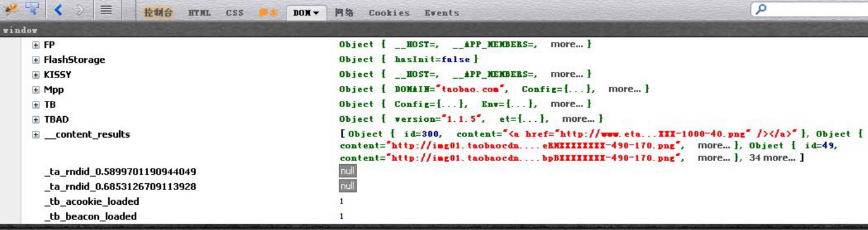
Task: Open the Cookies tab
Action: pos(389,12)
